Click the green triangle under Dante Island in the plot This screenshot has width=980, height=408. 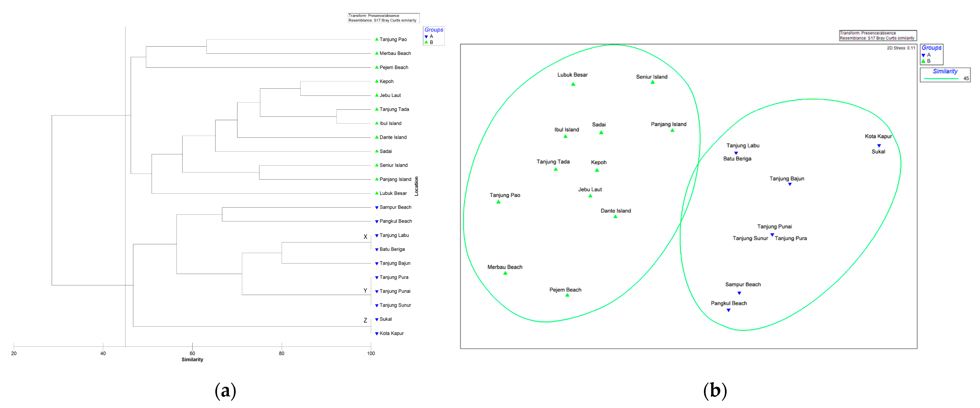pos(615,216)
